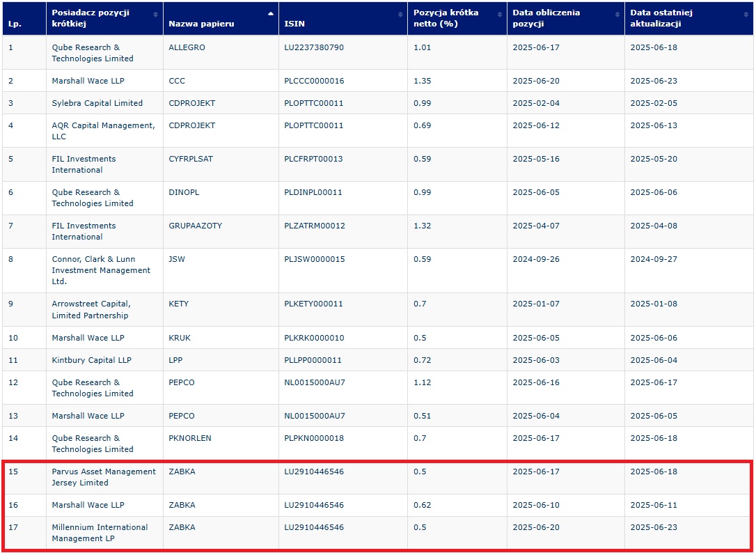This screenshot has height=553, width=756.
Task: Click the Nazwa papieru ascending sort arrow
Action: point(271,15)
